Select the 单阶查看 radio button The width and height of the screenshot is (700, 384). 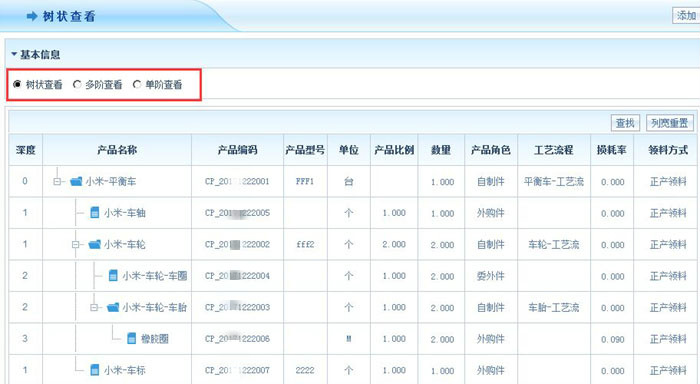[137, 84]
